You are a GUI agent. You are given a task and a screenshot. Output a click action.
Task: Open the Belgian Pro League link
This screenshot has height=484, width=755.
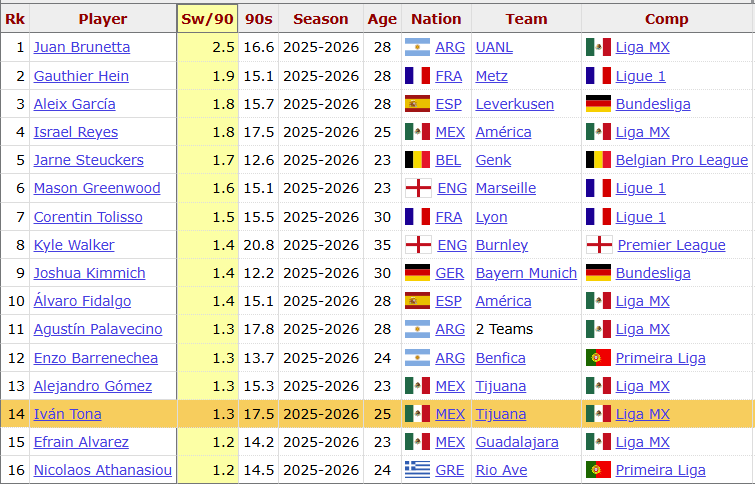click(681, 160)
